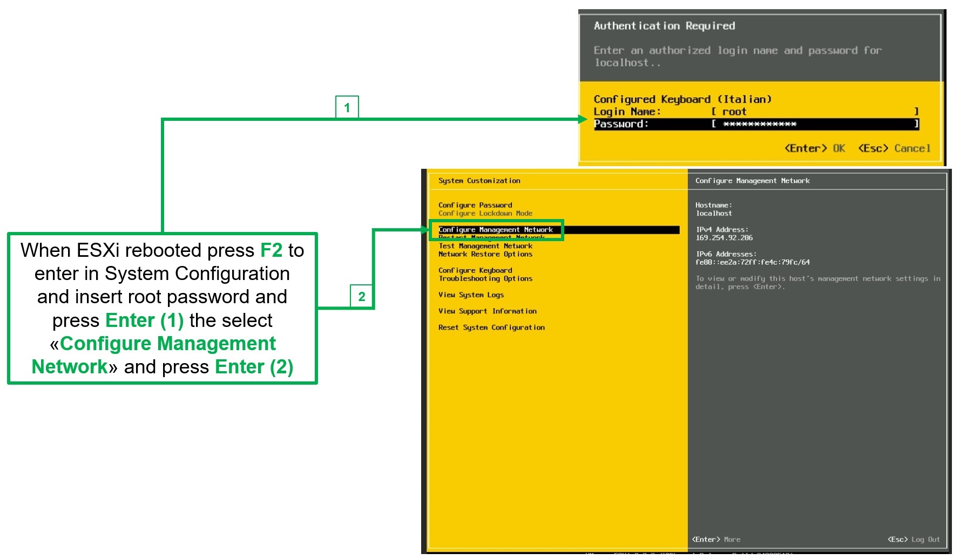This screenshot has height=560, width=953.
Task: Select Reset System Configuration entry
Action: click(491, 327)
